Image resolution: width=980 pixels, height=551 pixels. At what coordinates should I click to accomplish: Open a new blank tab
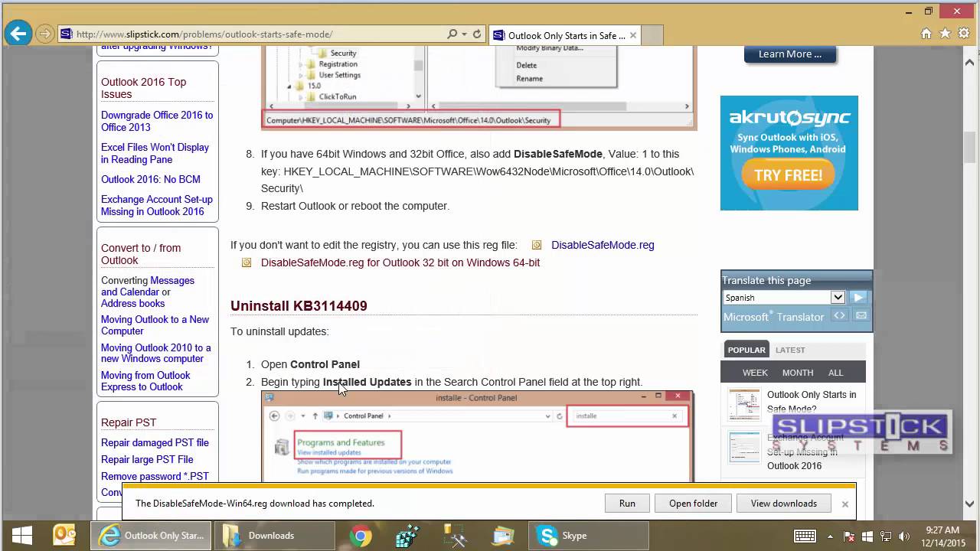click(x=652, y=35)
